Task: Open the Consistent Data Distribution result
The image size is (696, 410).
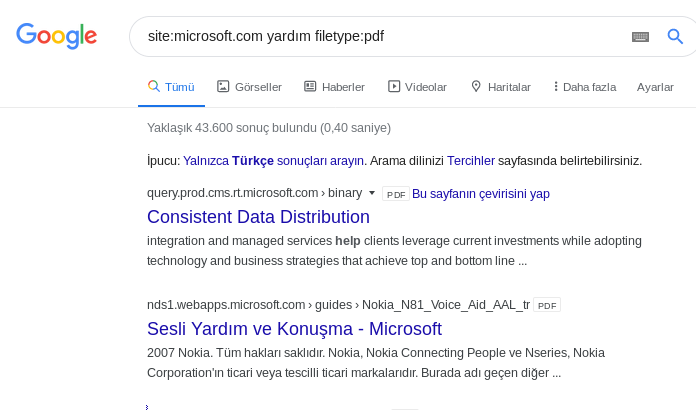Action: point(258,217)
